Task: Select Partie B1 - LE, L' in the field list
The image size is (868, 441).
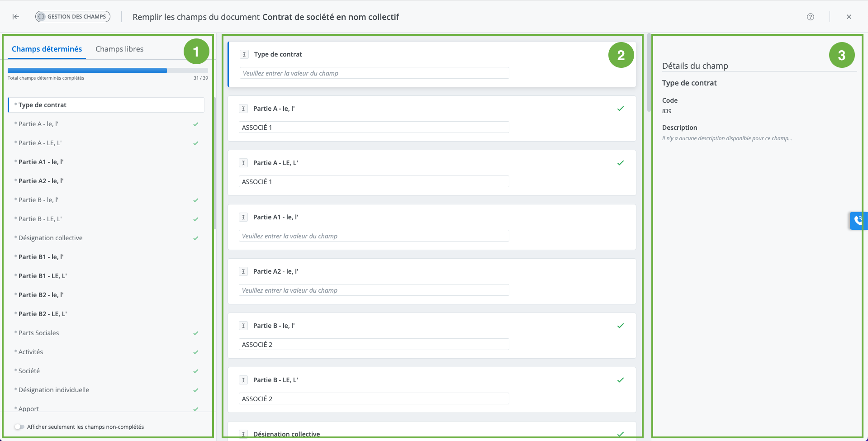Action: [x=43, y=276]
